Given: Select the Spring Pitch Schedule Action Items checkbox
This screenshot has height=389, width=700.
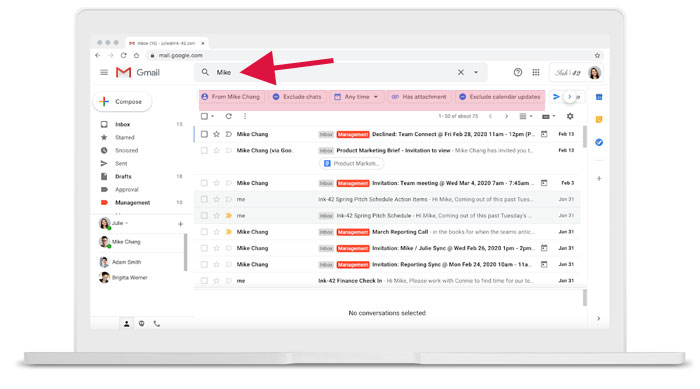Looking at the screenshot, I should click(x=204, y=199).
